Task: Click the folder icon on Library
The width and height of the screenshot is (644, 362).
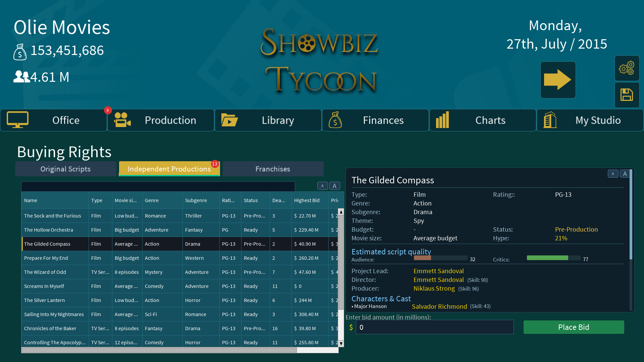Action: click(229, 120)
